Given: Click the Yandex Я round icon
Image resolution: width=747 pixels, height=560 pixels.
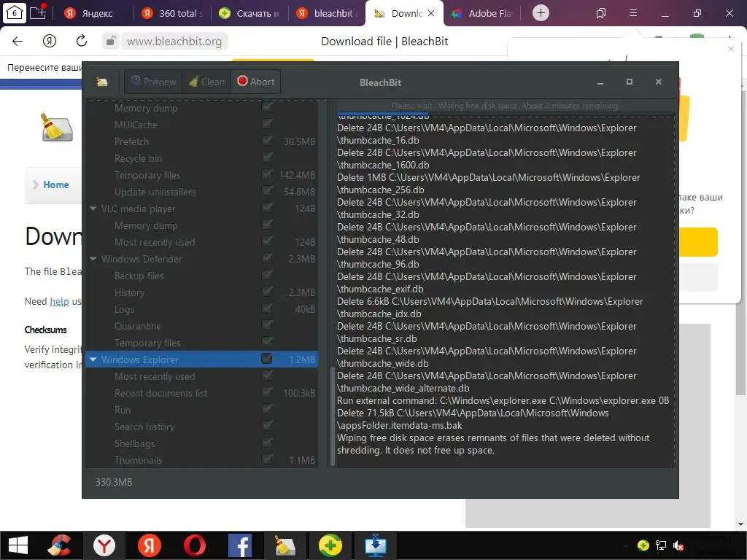Looking at the screenshot, I should coord(50,41).
